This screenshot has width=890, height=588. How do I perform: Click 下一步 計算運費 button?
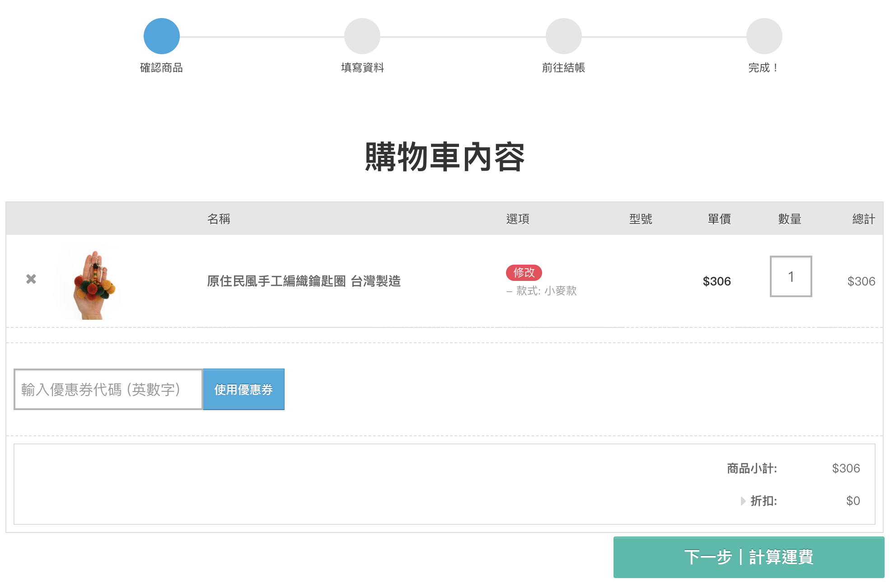tap(749, 557)
